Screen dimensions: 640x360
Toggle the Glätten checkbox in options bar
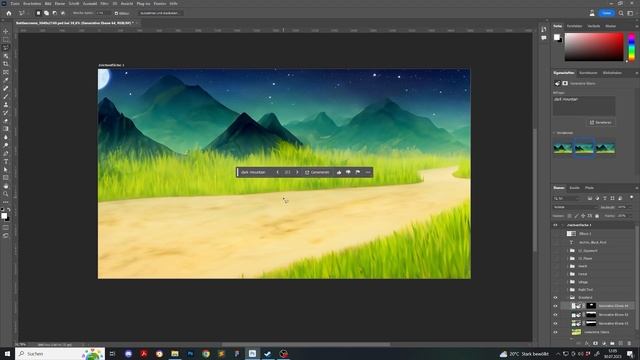[x=116, y=13]
